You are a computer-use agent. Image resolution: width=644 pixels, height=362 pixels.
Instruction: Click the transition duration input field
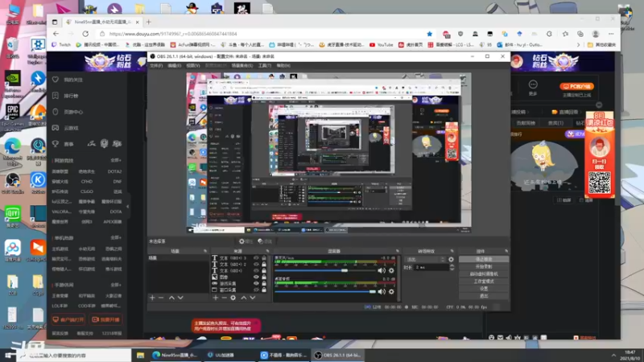[431, 267]
